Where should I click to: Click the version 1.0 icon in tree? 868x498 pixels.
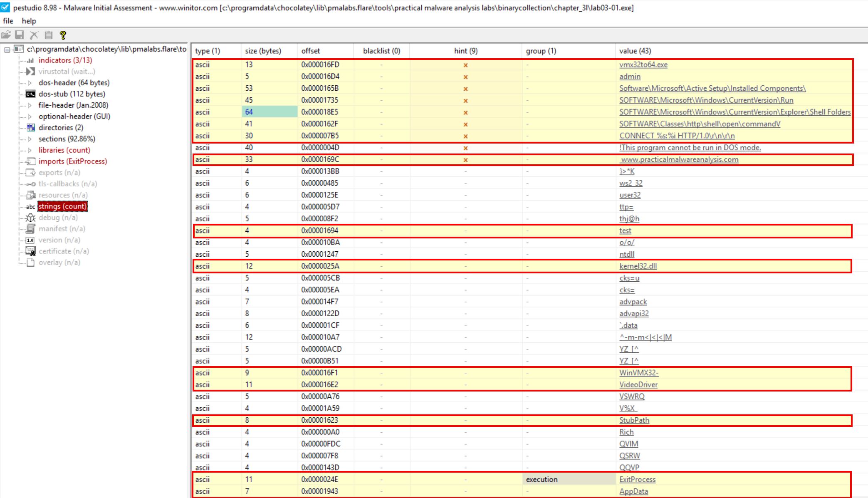30,240
